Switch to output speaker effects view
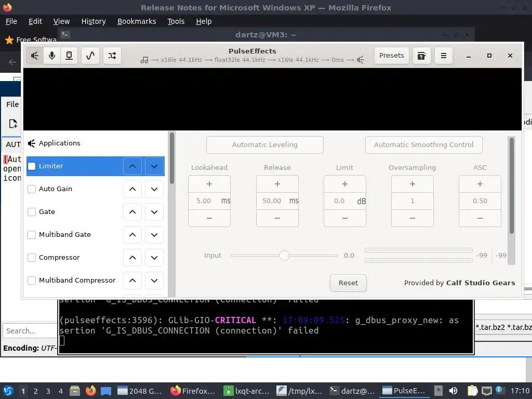 (35, 56)
